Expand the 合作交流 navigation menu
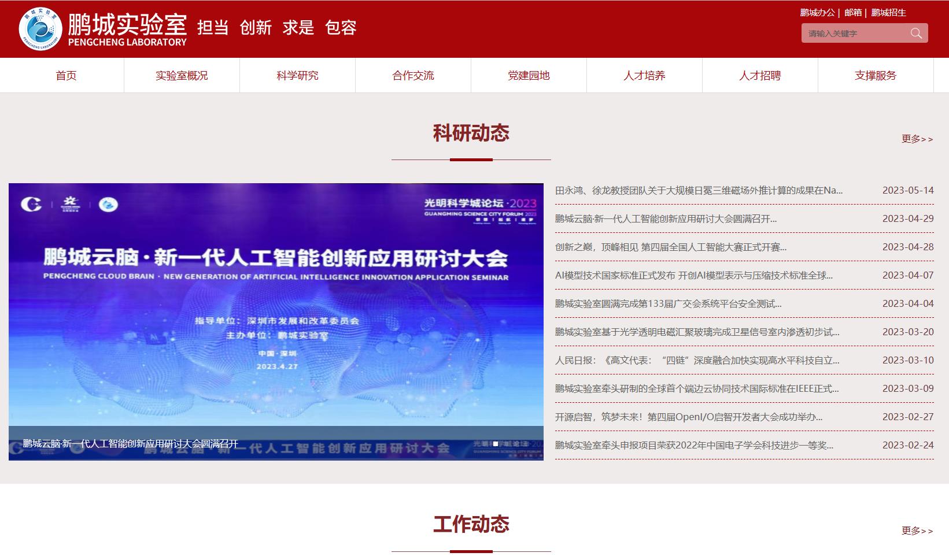The width and height of the screenshot is (949, 560). 413,76
